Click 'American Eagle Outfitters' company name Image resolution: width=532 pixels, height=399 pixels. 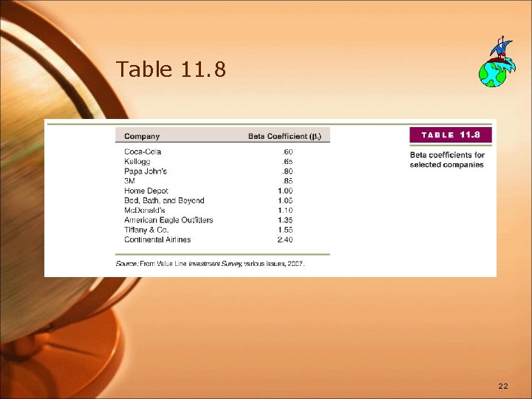(x=168, y=220)
